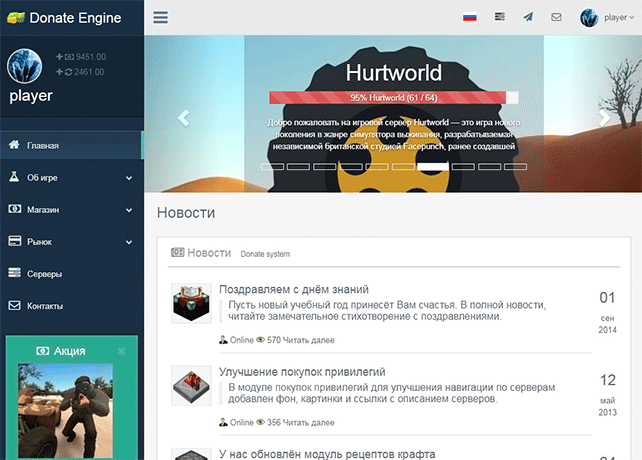Open messages via the envelope icon

pos(556,17)
